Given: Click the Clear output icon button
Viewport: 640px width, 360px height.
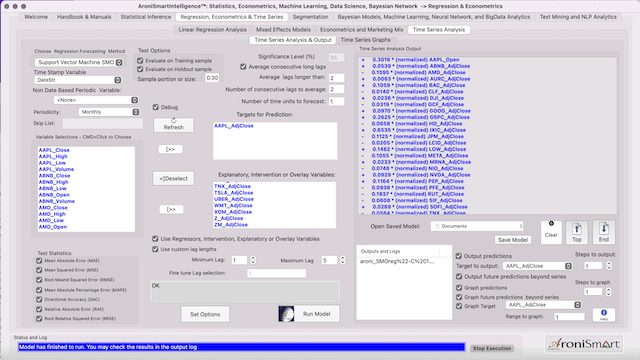Looking at the screenshot, I should [x=551, y=232].
